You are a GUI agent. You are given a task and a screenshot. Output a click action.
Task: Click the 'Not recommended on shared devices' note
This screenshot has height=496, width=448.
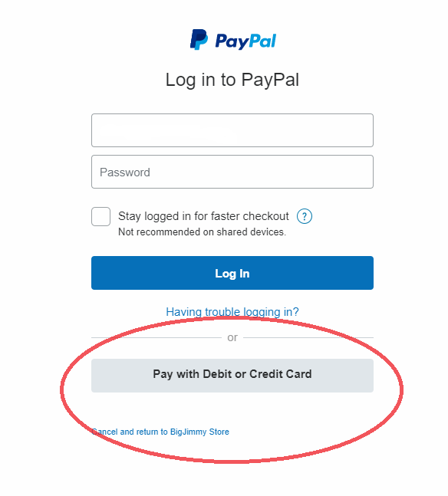tap(202, 232)
